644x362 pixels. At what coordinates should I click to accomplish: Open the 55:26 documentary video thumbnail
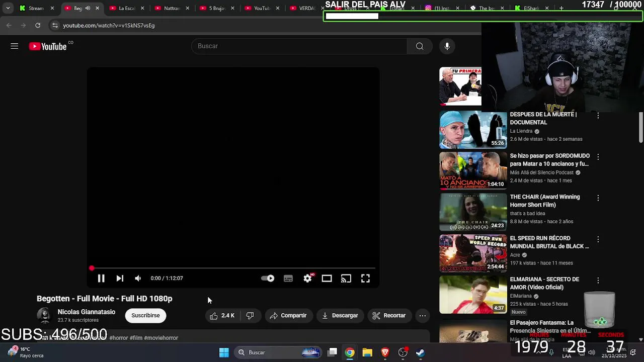(473, 130)
